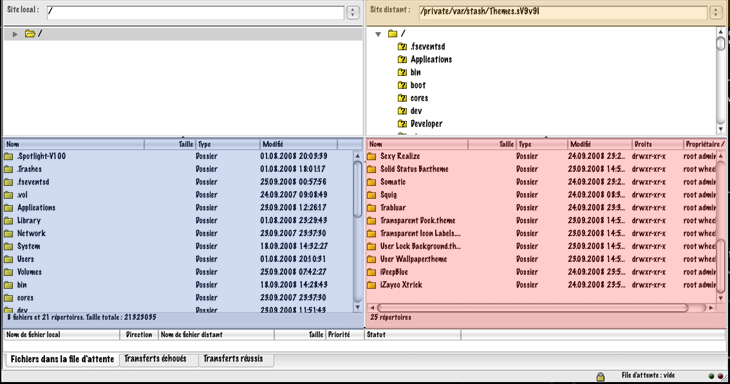The image size is (730, 384).
Task: Switch to Fichiers dans la file d'attente tab
Action: [x=62, y=359]
